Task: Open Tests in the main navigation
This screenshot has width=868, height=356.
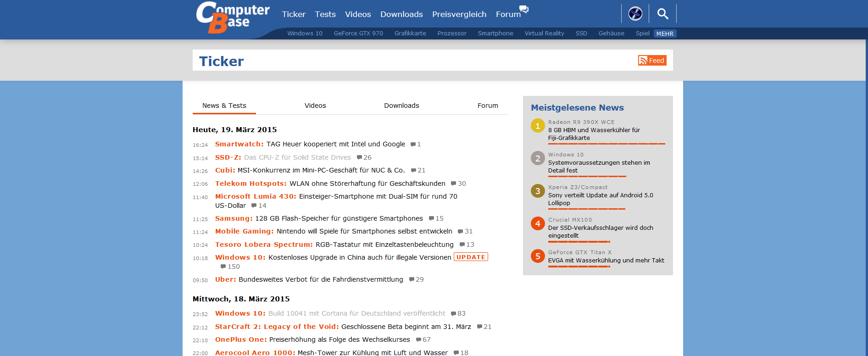Action: click(325, 14)
